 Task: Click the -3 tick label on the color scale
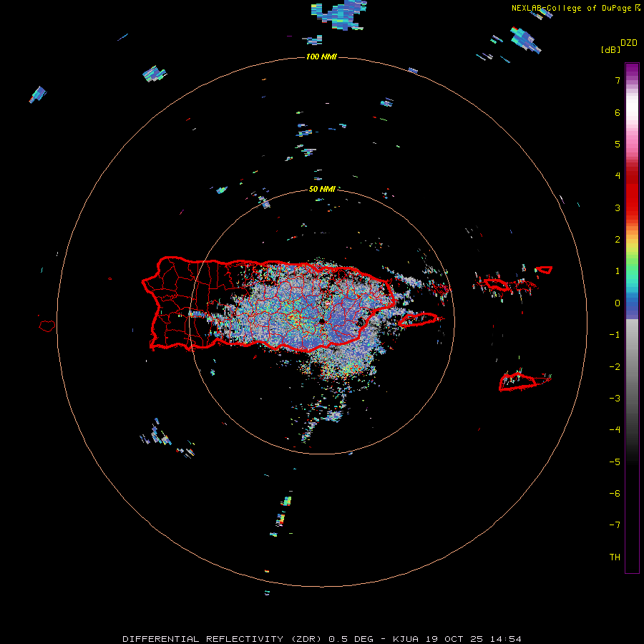coord(615,399)
